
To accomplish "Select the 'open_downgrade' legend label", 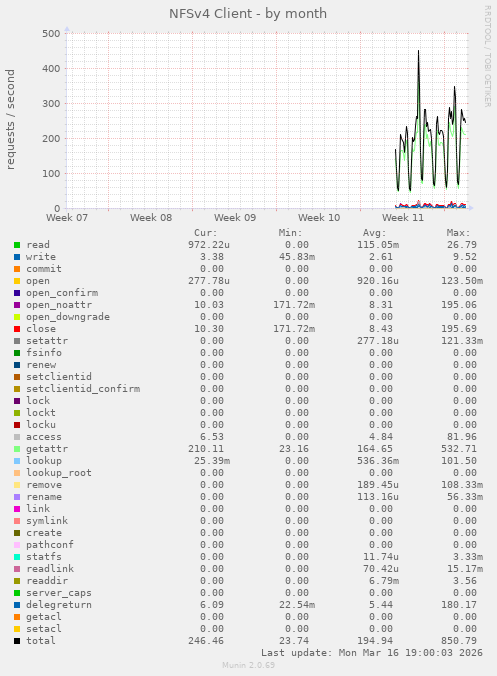I will click(68, 317).
